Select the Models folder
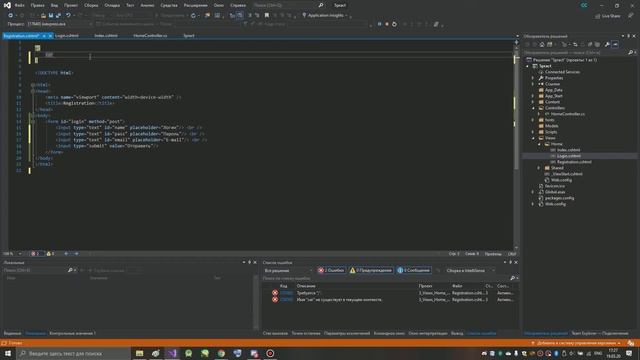 [x=551, y=126]
